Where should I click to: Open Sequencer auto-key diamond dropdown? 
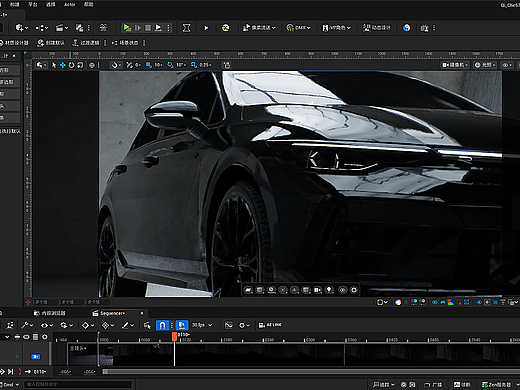[x=108, y=325]
